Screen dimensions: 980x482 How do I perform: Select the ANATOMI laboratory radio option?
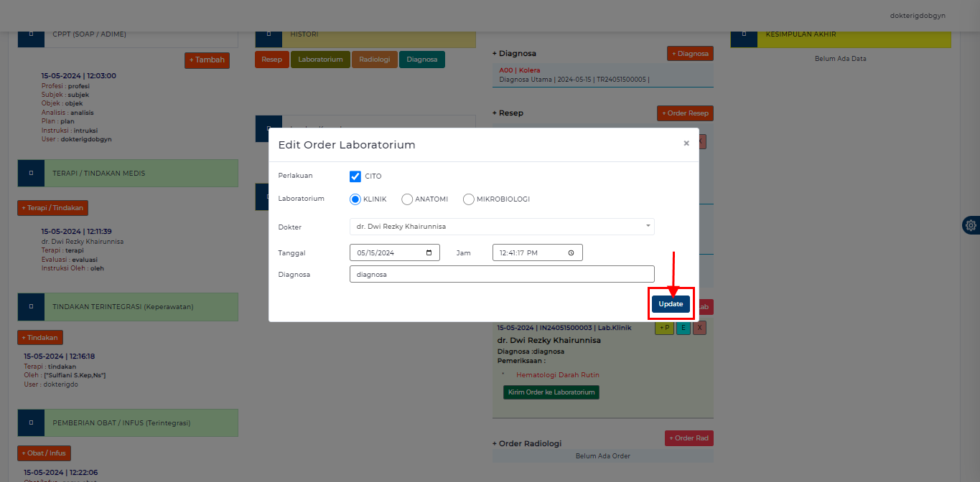coord(407,199)
